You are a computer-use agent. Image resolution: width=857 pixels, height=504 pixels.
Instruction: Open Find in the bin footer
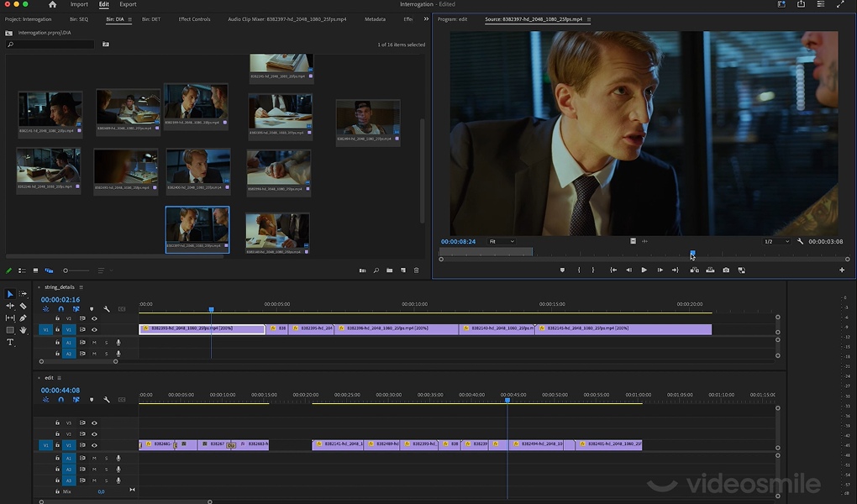point(376,270)
